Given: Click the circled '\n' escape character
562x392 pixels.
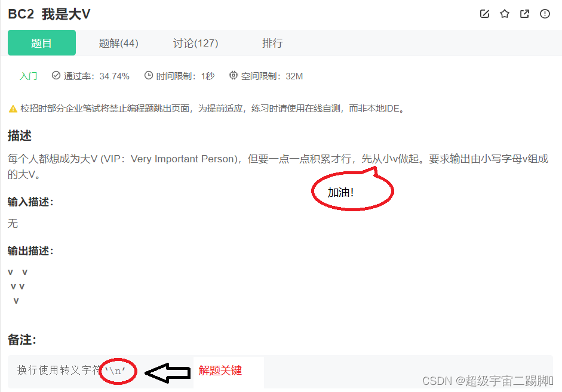Looking at the screenshot, I should [118, 371].
